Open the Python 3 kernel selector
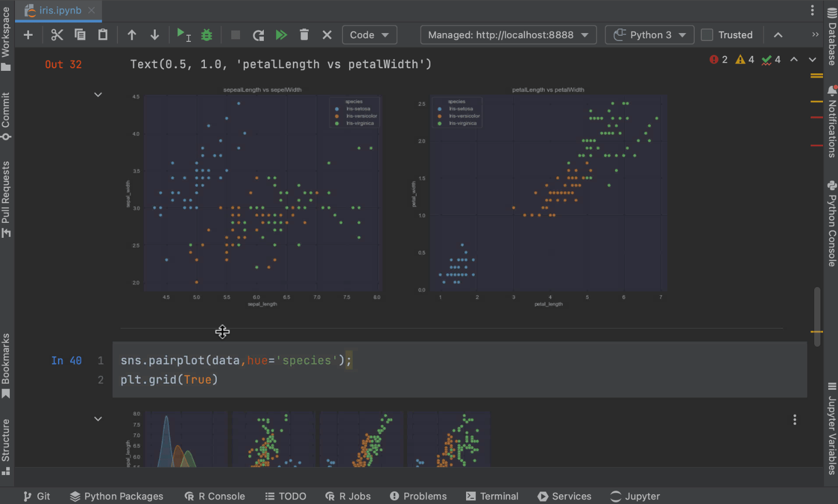The image size is (838, 504). (x=649, y=35)
